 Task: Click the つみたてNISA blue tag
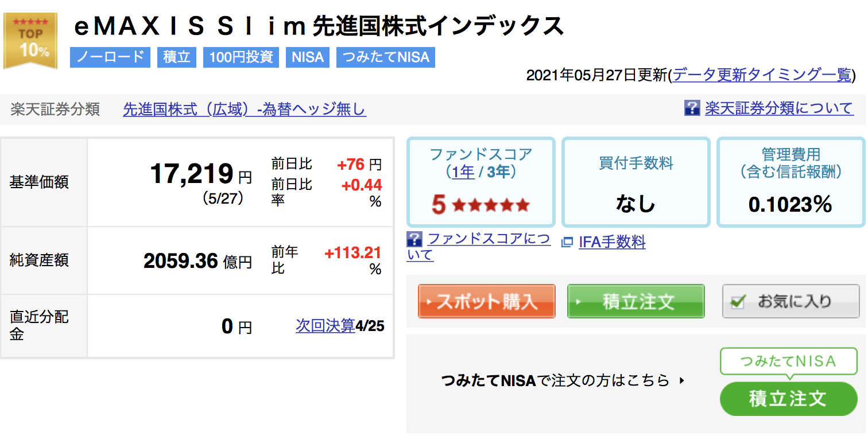click(x=386, y=57)
